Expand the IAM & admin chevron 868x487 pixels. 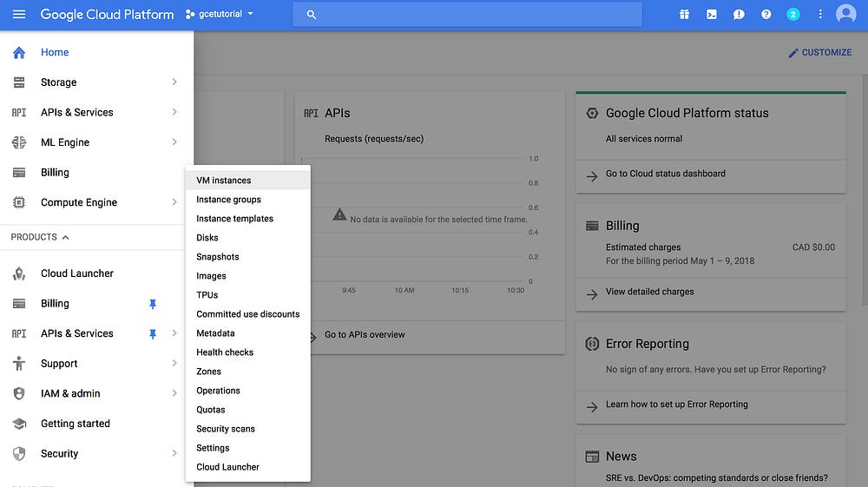click(174, 393)
